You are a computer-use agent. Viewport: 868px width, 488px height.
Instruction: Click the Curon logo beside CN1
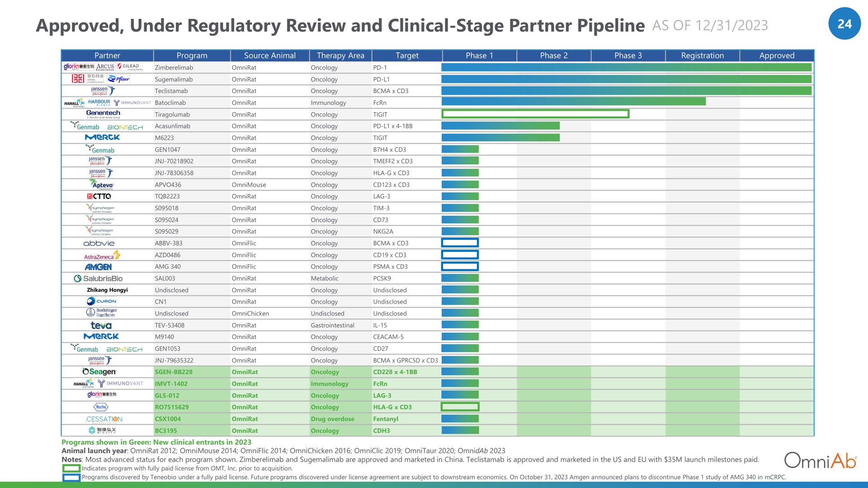click(x=102, y=301)
